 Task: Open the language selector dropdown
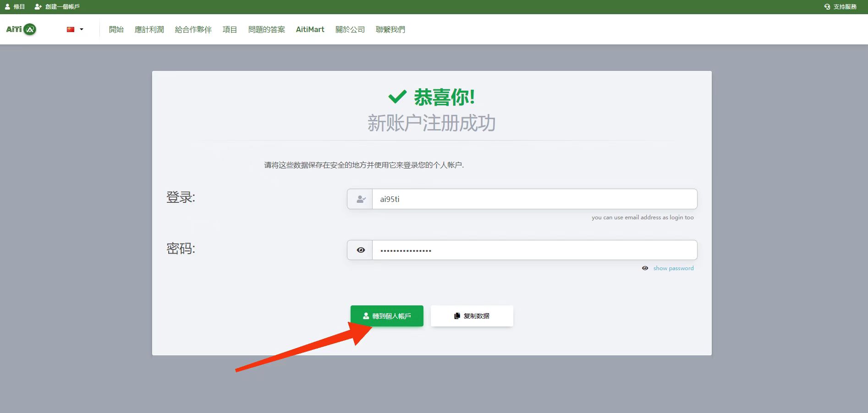[75, 29]
